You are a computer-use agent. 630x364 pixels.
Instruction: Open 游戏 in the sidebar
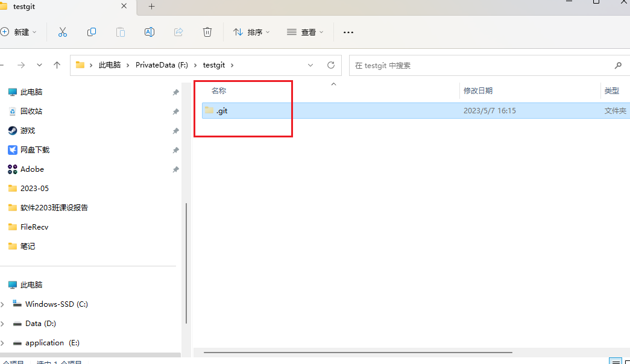[x=28, y=131]
